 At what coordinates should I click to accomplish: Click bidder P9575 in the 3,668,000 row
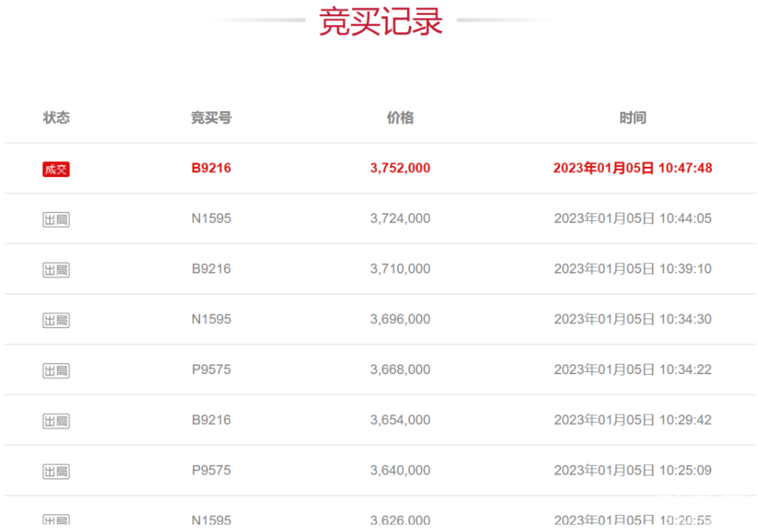tap(211, 370)
